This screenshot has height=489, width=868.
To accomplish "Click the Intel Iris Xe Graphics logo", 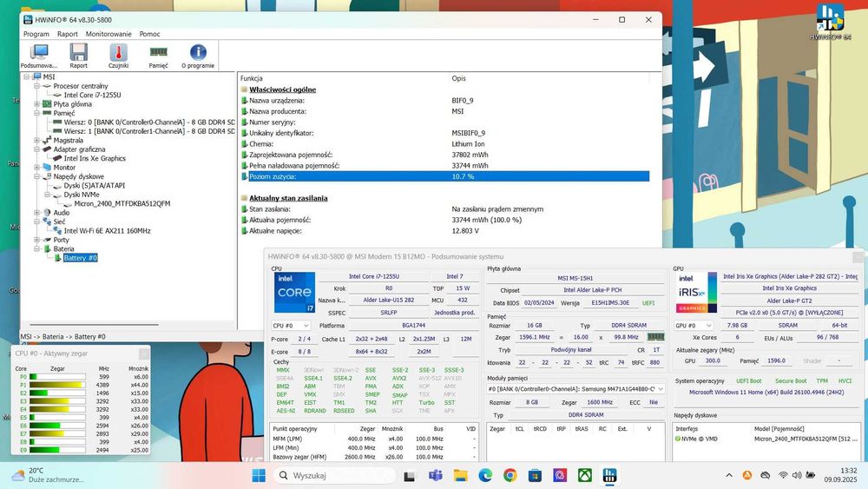I will click(x=696, y=293).
